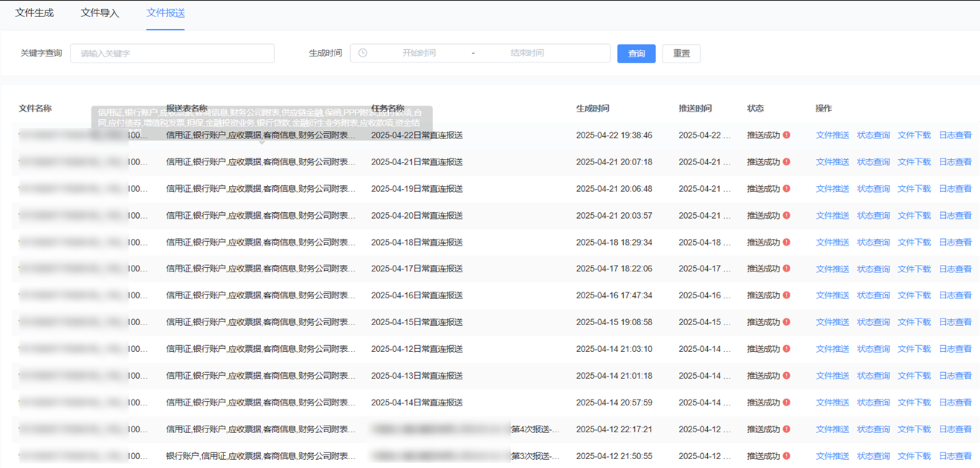Click the red alert icon in the 2025-04-21 20:07:18 row

[x=787, y=162]
